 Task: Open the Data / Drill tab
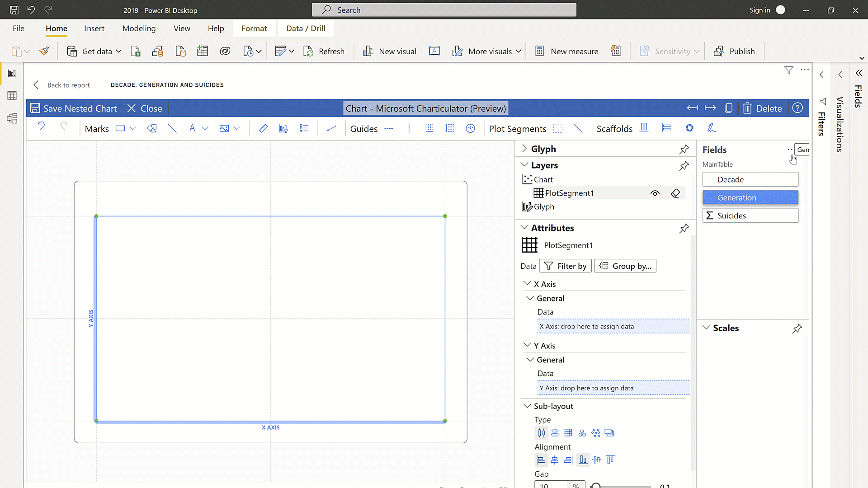(306, 28)
